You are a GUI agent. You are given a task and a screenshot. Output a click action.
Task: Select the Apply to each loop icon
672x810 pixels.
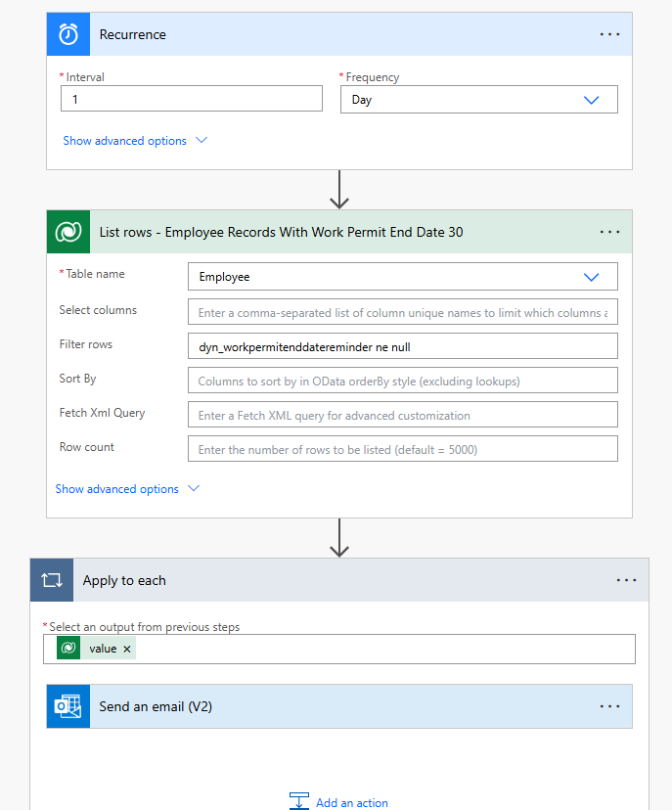pos(51,579)
